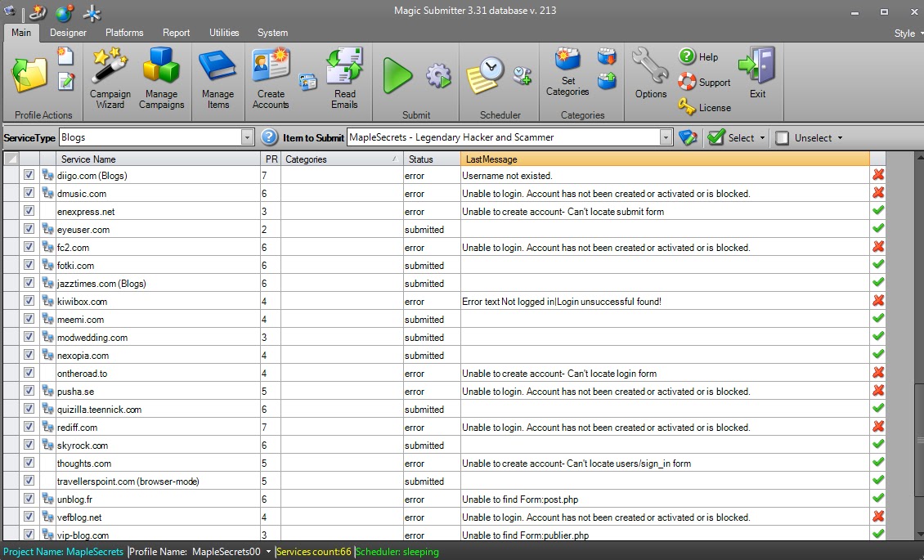Click edit profile pencil icon
Viewport: 924px width, 560px height.
point(66,81)
